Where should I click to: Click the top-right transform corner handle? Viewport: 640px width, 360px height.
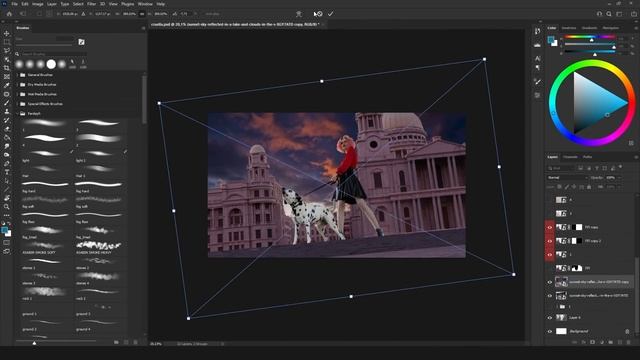tap(484, 59)
